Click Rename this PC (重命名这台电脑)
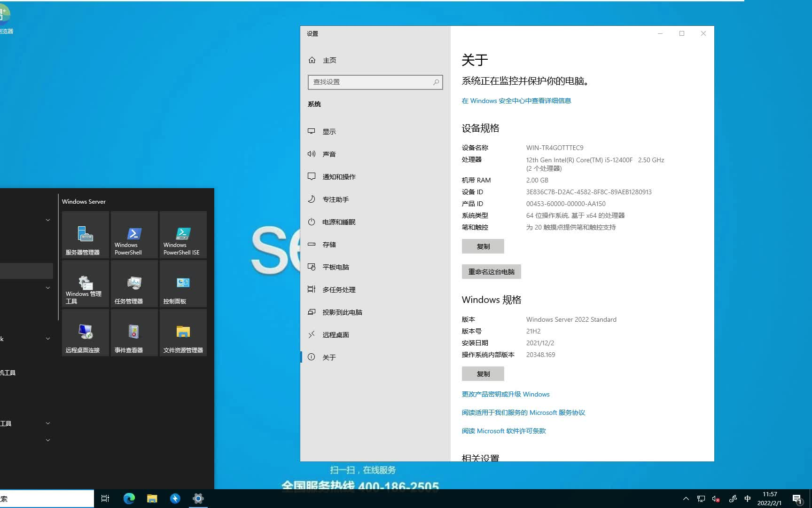 click(x=492, y=272)
